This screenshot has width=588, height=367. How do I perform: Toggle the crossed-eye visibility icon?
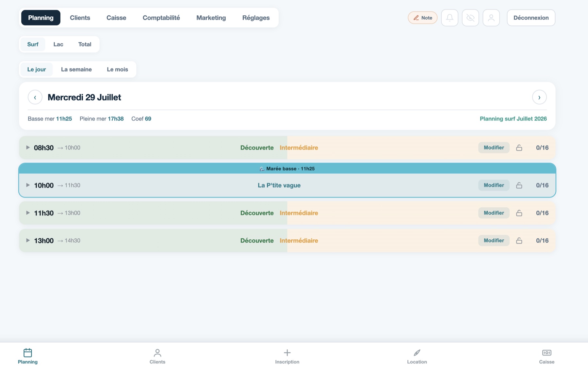pyautogui.click(x=470, y=18)
